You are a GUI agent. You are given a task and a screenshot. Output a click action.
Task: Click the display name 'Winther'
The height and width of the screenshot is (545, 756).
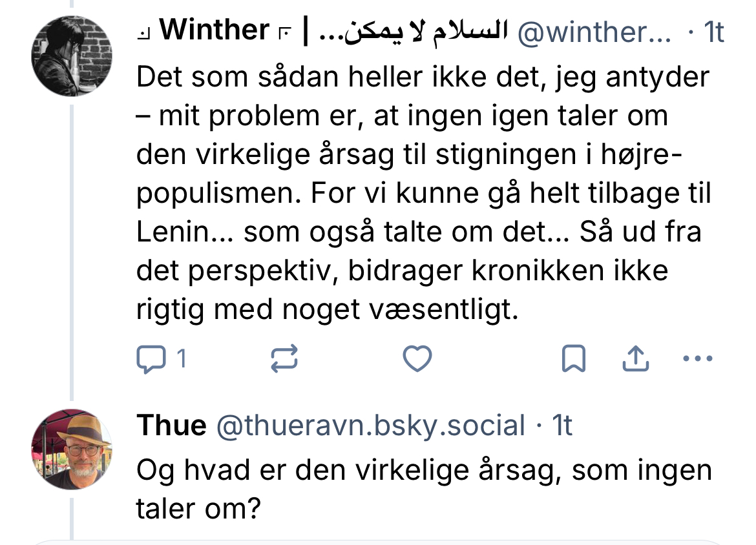coord(213,30)
